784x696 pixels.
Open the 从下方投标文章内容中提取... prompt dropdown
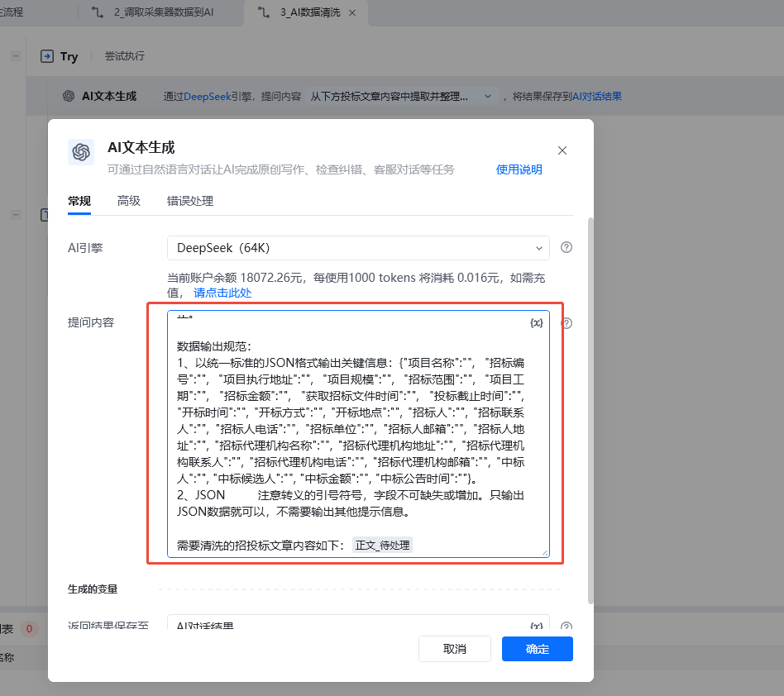488,96
